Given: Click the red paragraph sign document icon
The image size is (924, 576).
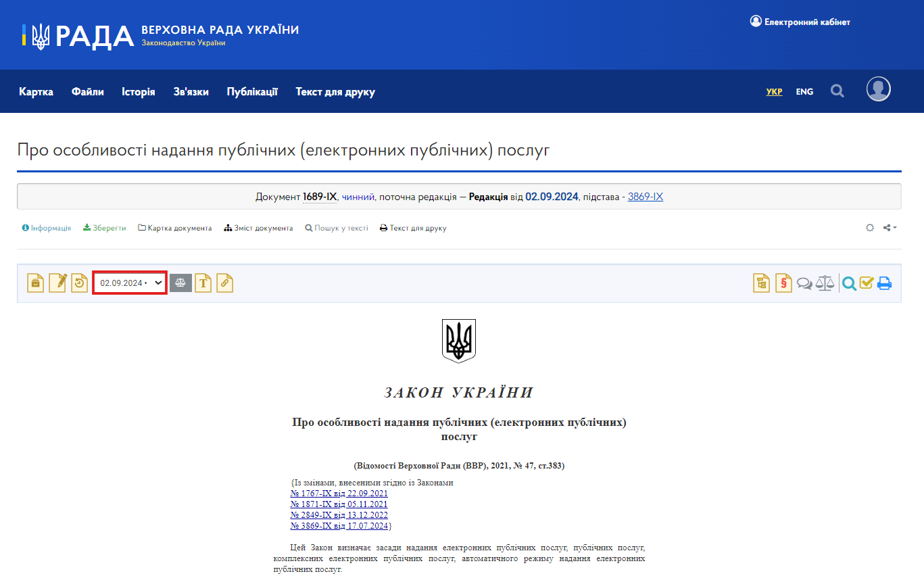Looking at the screenshot, I should coord(783,283).
